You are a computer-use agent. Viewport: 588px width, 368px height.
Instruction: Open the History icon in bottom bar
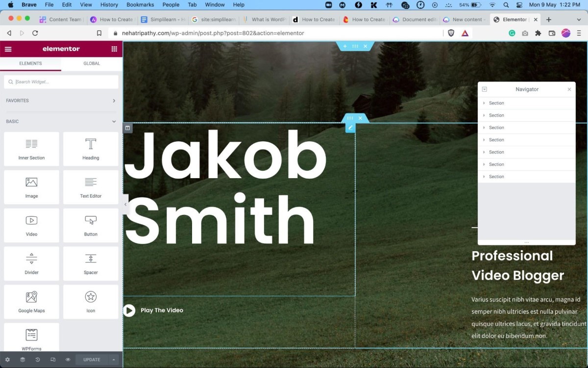pos(38,360)
